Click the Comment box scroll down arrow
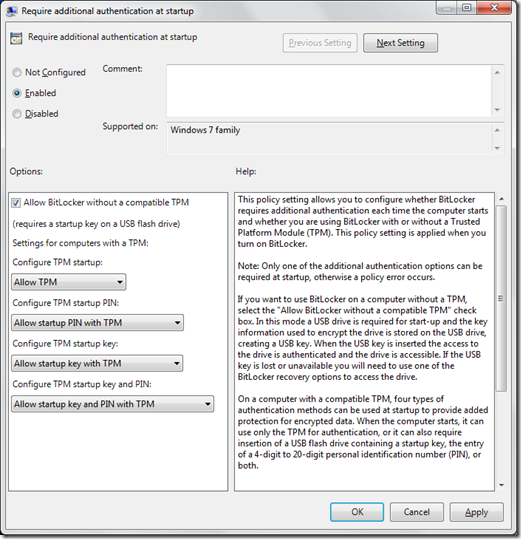The width and height of the screenshot is (521, 539). click(x=497, y=110)
